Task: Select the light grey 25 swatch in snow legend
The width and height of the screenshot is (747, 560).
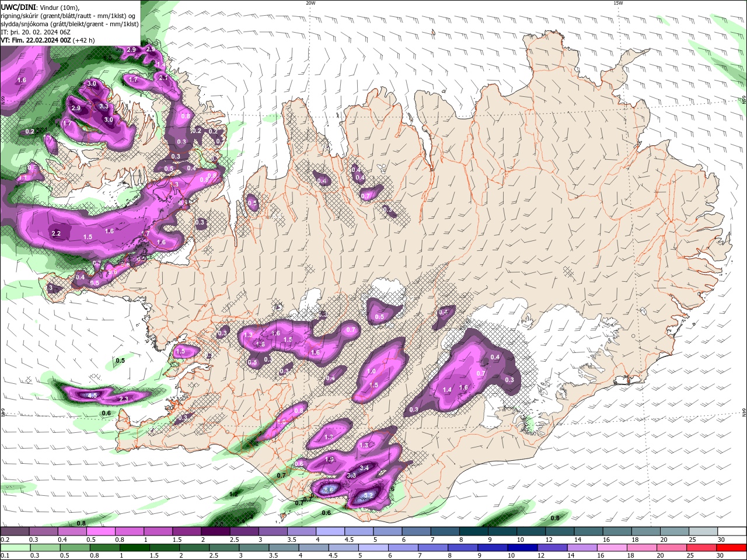Action: [703, 531]
